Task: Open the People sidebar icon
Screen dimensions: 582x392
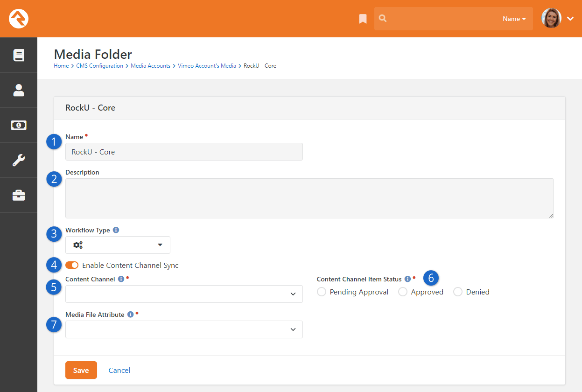Action: pyautogui.click(x=19, y=90)
